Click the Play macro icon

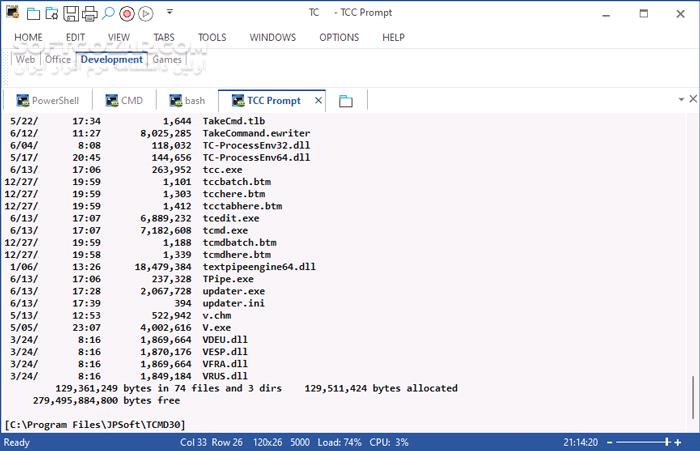pos(146,14)
